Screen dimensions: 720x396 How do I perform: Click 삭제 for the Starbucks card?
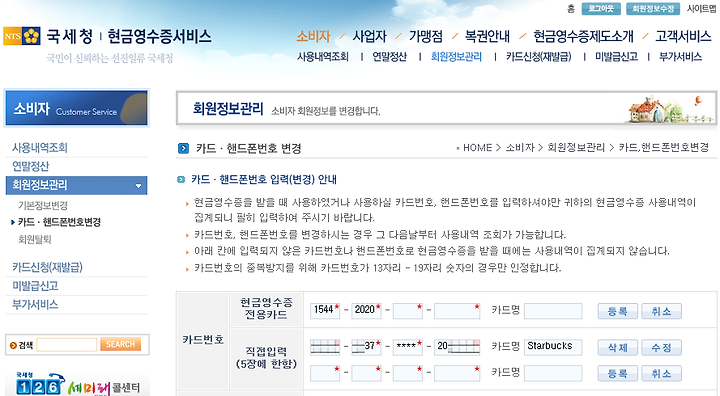tap(617, 347)
